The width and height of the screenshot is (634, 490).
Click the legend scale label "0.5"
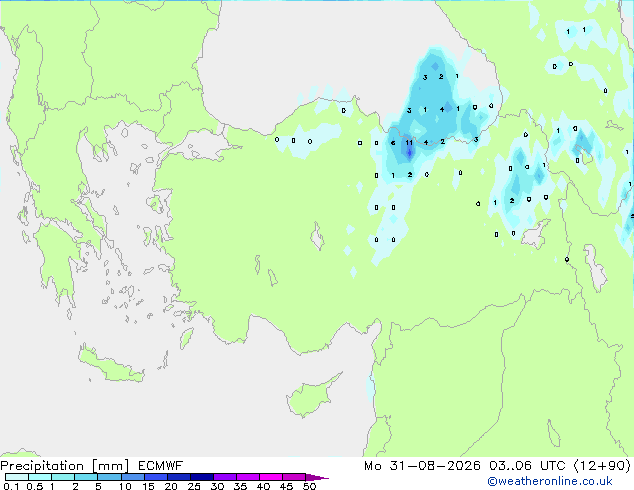tap(35, 486)
